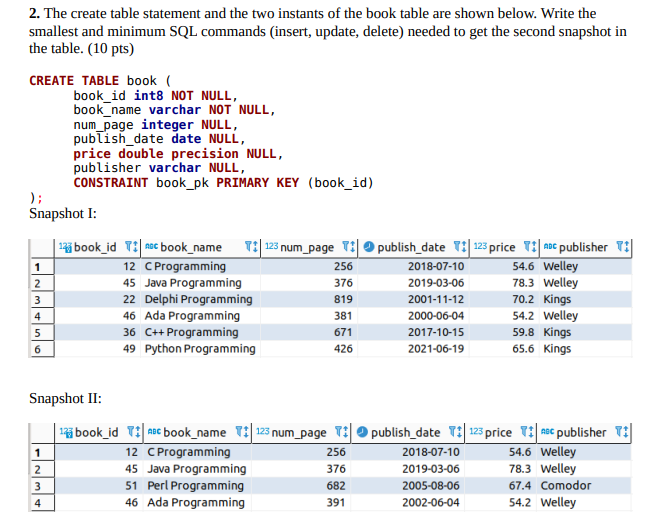The image size is (668, 525).
Task: Click 'CREATE TABLE' keyword in the SQL statement
Action: (74, 81)
